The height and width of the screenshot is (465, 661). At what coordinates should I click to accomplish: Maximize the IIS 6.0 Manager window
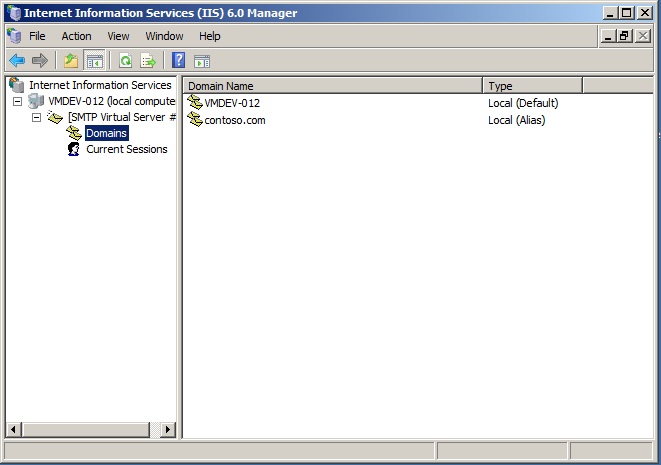(626, 13)
